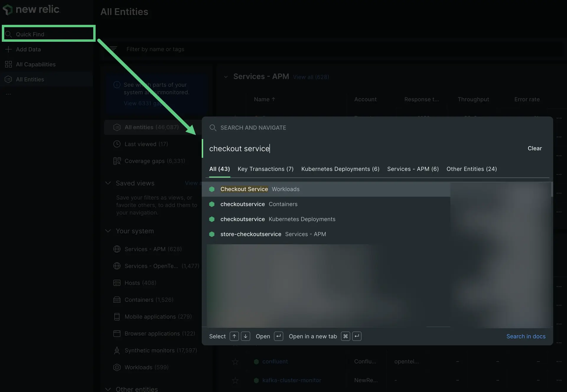Sort by Response time column header

[421, 100]
